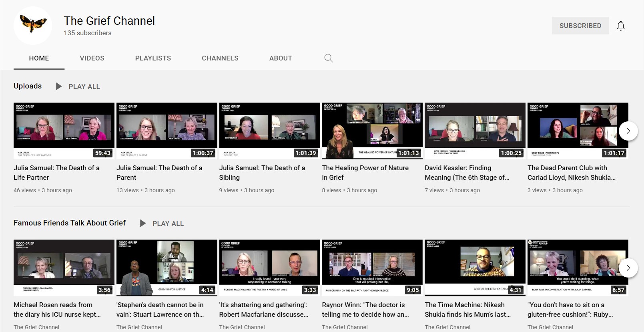Viewport: 644px width, 332px height.
Task: Go to the CHANNELS tab
Action: (220, 58)
